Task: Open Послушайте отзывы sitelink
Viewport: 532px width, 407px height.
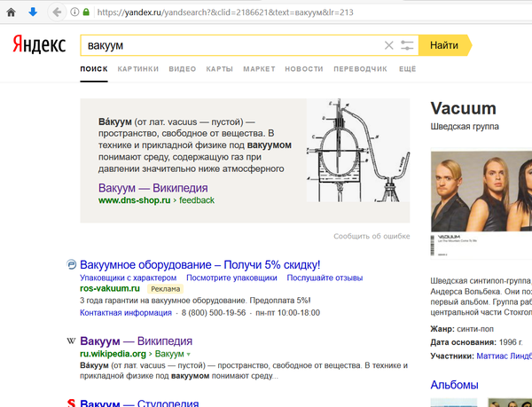Action: (x=325, y=278)
